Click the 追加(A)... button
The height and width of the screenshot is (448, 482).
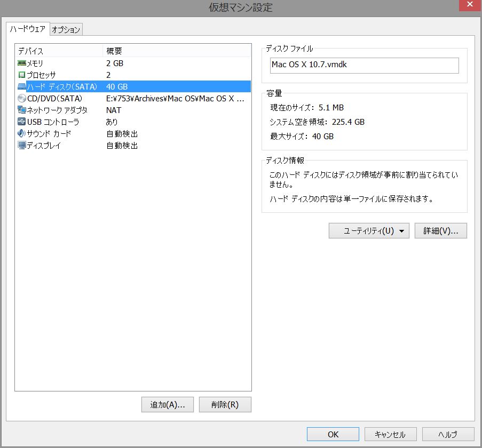pos(168,404)
